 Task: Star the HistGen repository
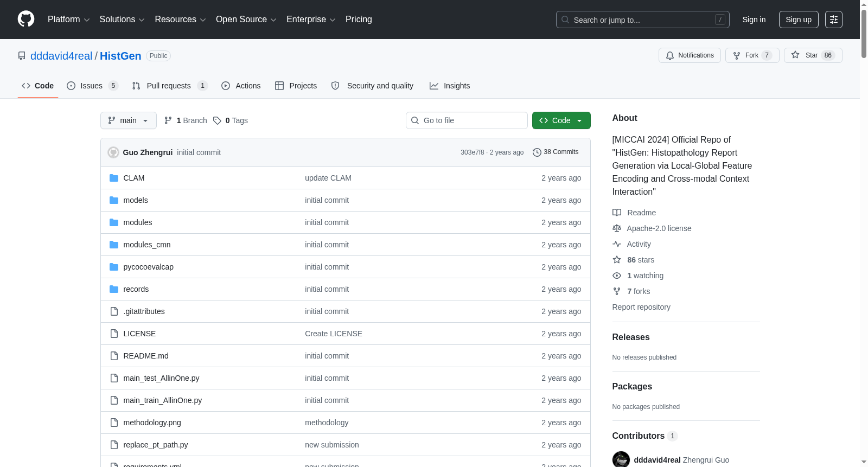click(x=813, y=55)
